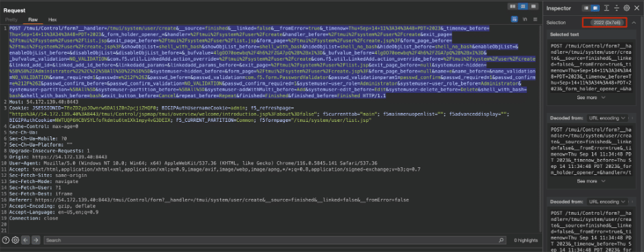This screenshot has width=644, height=252.
Task: Click the Accept-Language header line
Action: (54, 212)
